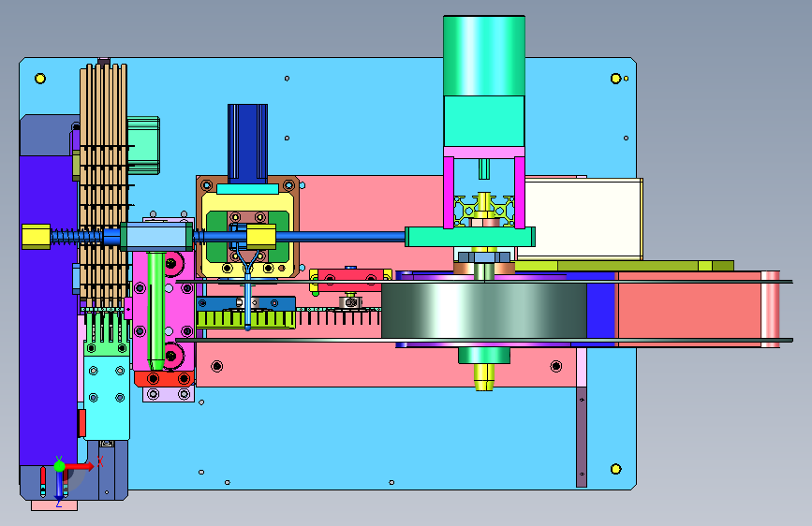
Task: Select the purple side panel on the left
Action: click(x=48, y=310)
